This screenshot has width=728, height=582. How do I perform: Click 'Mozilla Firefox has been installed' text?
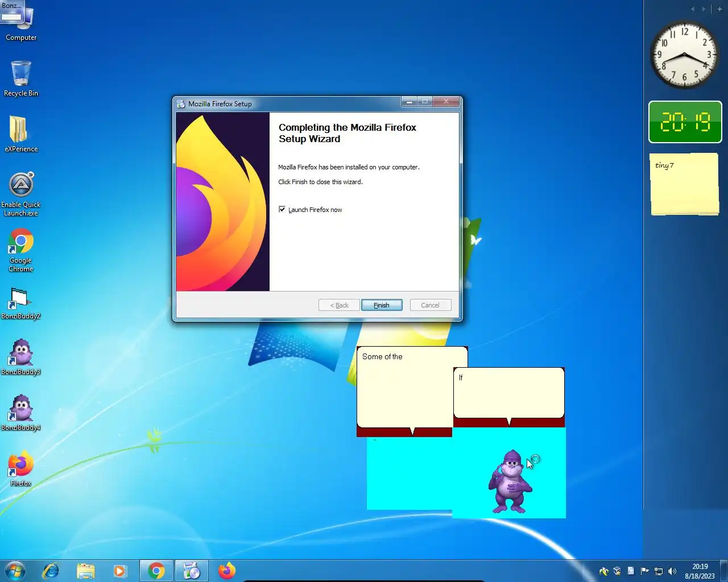tap(349, 167)
